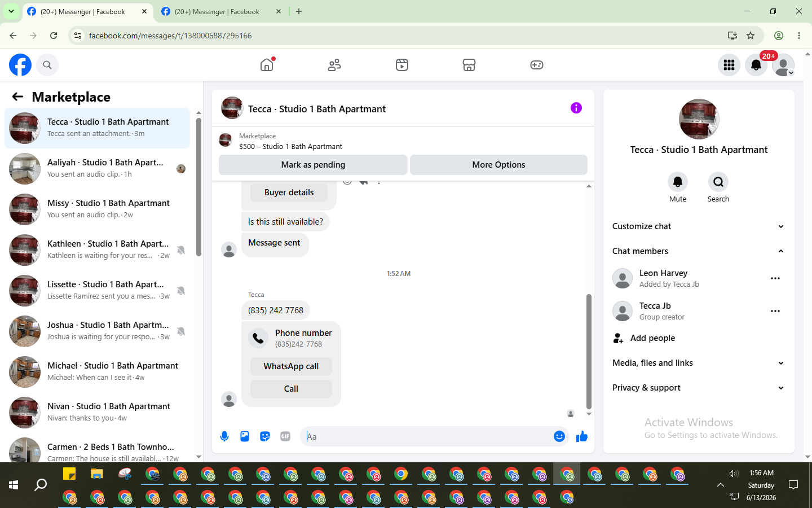Viewport: 812px width, 508px height.
Task: Open Michael Studio 1 Bath Apartmant conversation
Action: (98, 372)
